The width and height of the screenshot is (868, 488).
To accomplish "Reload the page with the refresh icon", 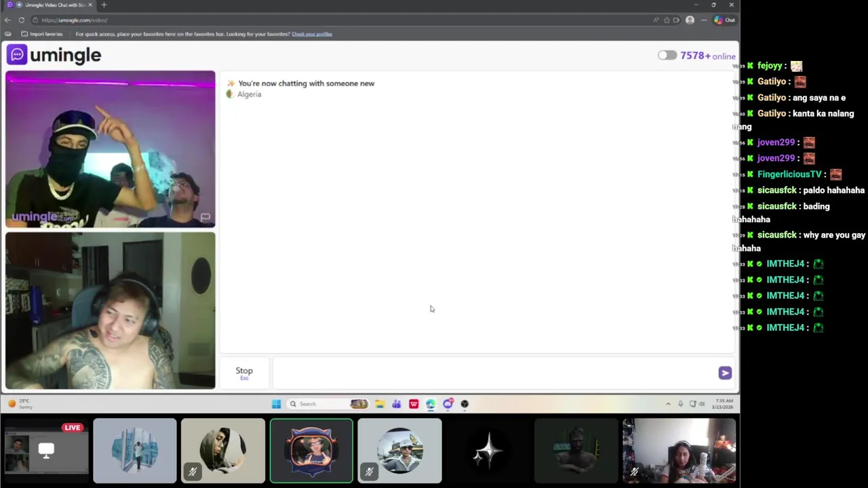I will [22, 20].
